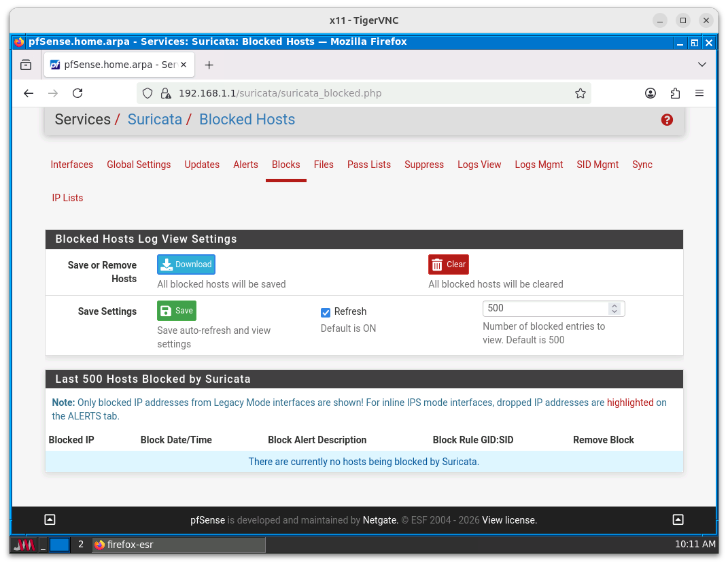
Task: Expand the list all tabs chevron
Action: pos(702,65)
